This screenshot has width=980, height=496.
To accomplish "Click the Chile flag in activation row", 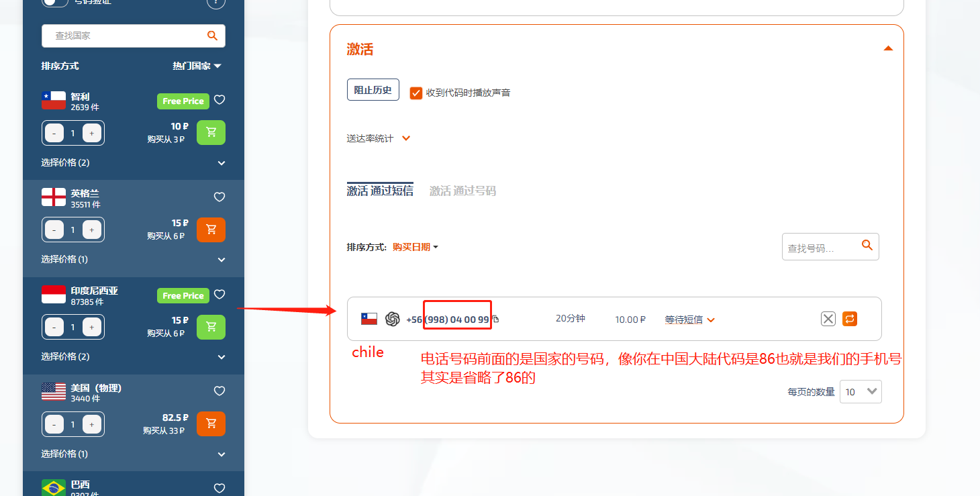I will pos(369,319).
